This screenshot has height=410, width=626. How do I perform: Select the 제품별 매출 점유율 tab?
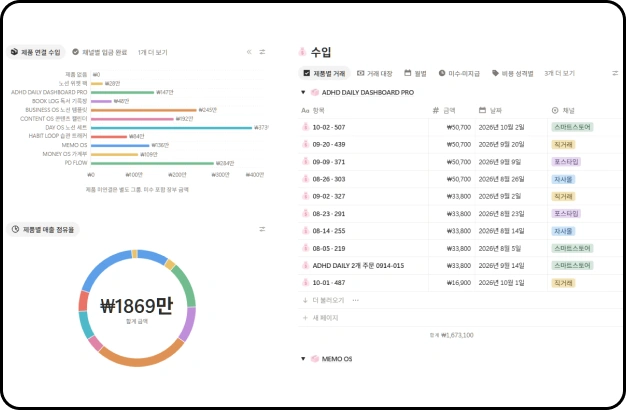point(43,230)
